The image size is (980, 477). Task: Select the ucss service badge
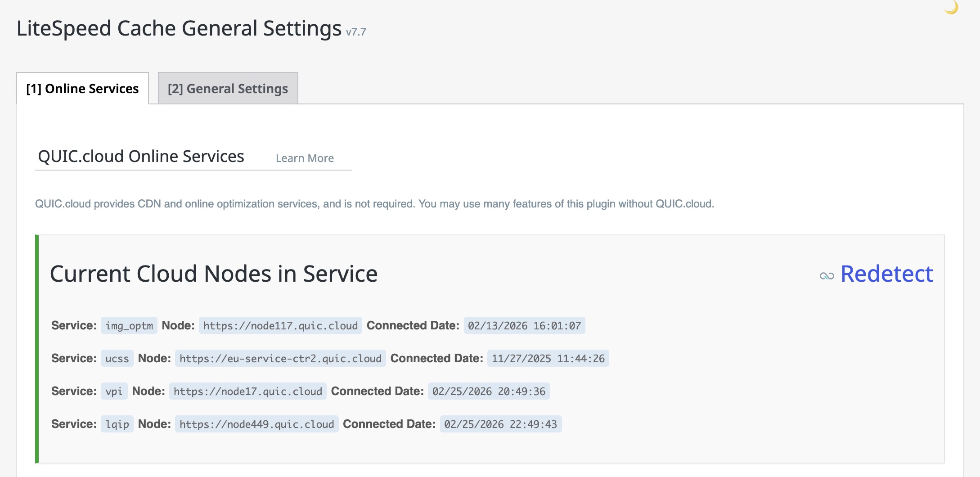117,358
